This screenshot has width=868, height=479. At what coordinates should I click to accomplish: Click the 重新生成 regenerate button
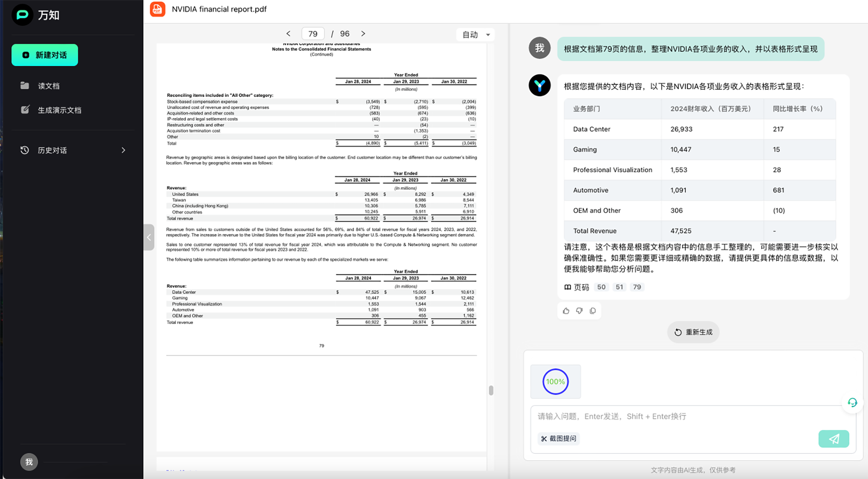pyautogui.click(x=693, y=332)
